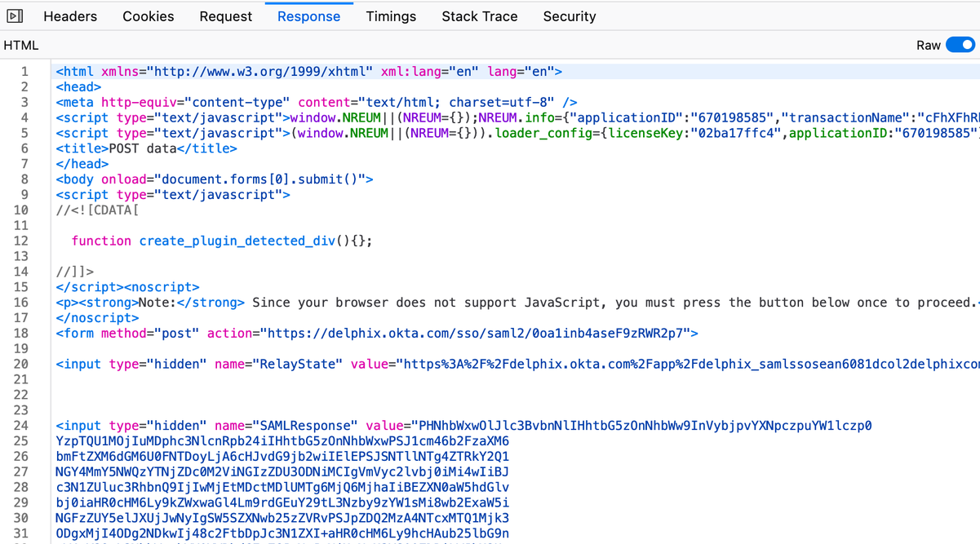Viewport: 980px width, 544px height.
Task: Disable the Raw toggle switch
Action: pos(960,45)
